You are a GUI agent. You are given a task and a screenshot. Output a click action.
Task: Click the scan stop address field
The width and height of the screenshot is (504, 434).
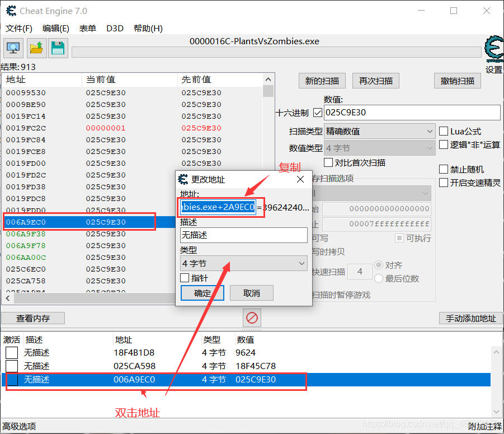tap(376, 223)
